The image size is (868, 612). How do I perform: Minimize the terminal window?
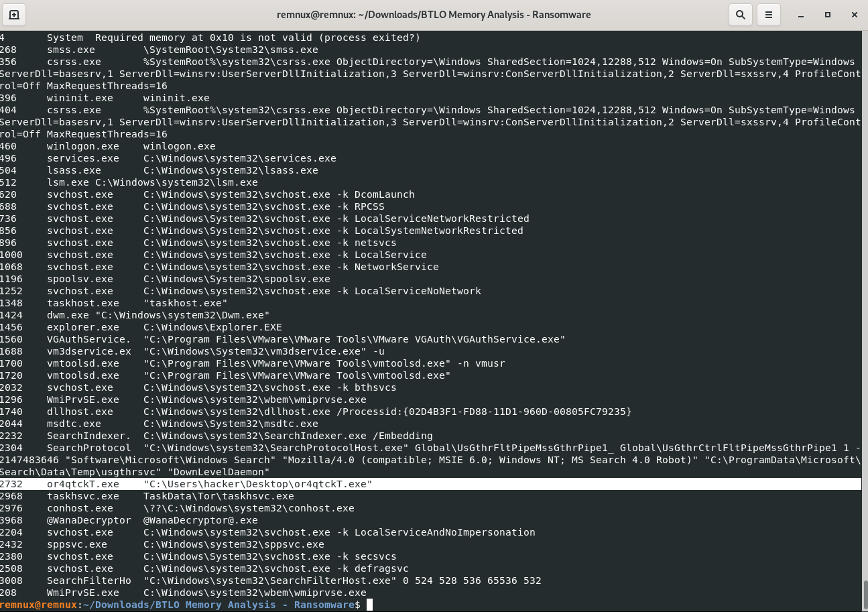click(x=802, y=15)
